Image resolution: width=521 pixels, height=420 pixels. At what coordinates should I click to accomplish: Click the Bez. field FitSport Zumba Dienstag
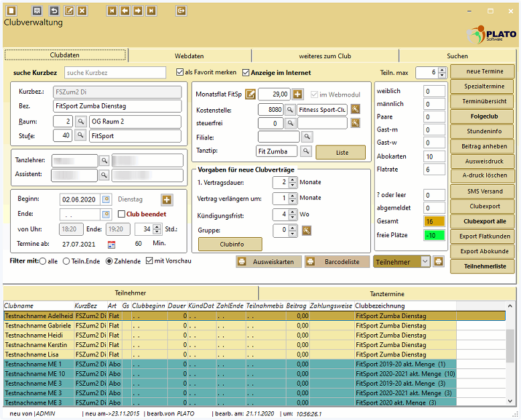click(117, 106)
